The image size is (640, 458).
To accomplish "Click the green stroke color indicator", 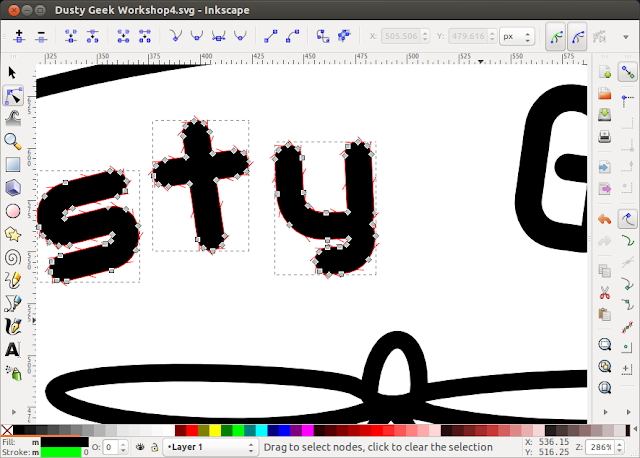I will pos(61,452).
